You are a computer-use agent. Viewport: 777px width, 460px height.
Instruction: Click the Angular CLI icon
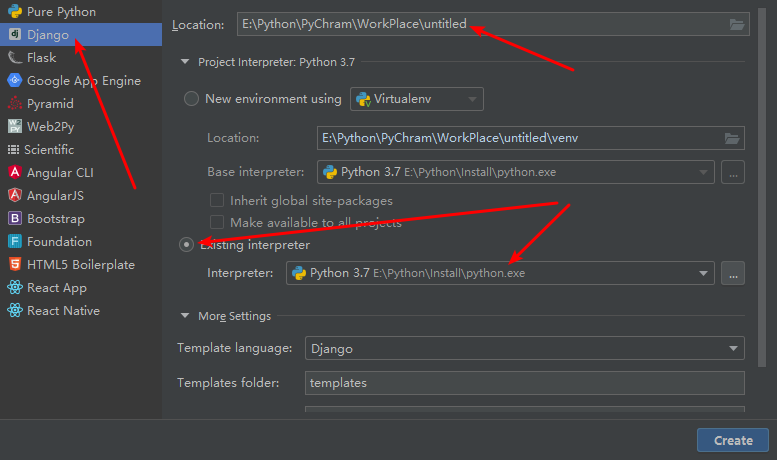pos(15,172)
